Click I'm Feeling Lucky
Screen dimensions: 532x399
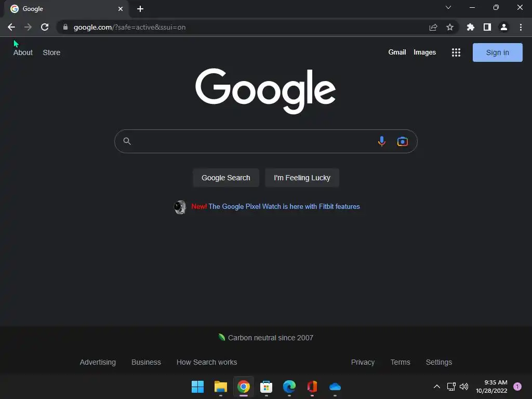[x=302, y=178]
